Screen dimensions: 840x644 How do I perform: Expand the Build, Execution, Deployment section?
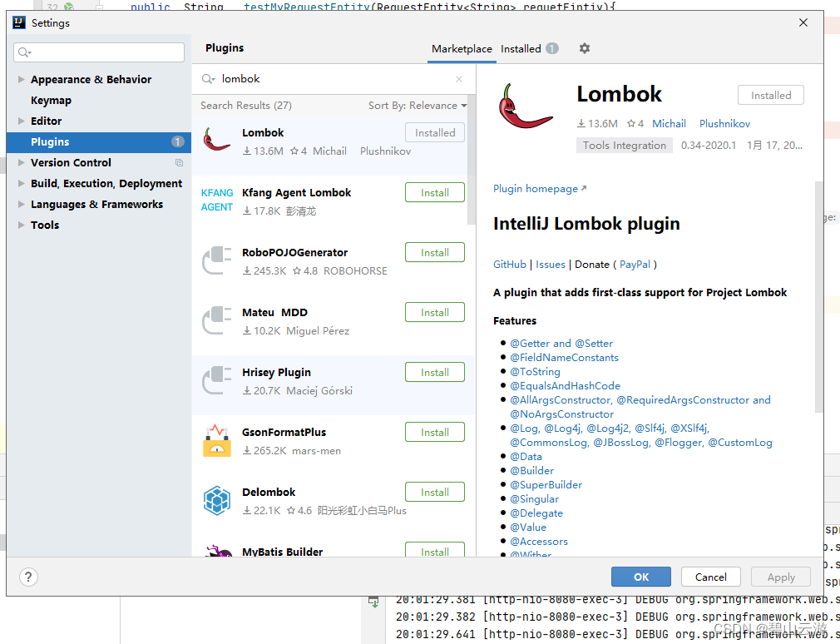[x=20, y=183]
